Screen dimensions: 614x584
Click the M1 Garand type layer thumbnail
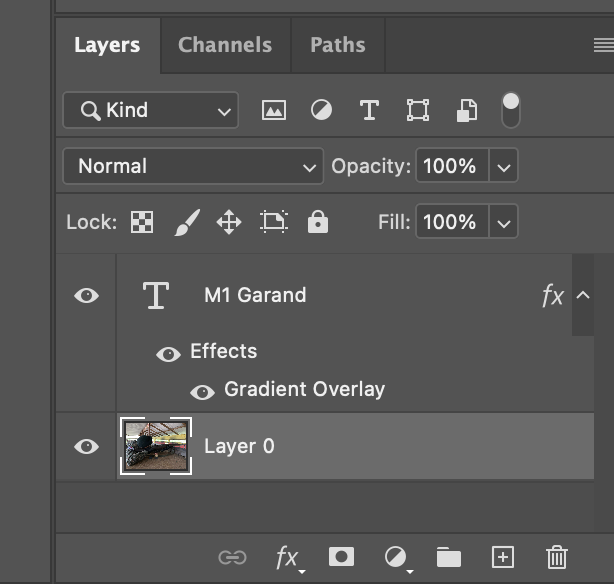point(156,295)
